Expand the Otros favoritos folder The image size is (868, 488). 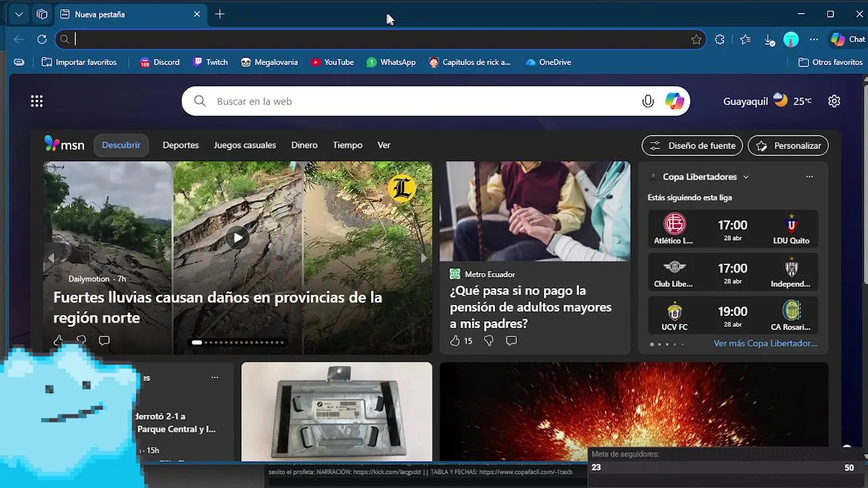coord(831,62)
